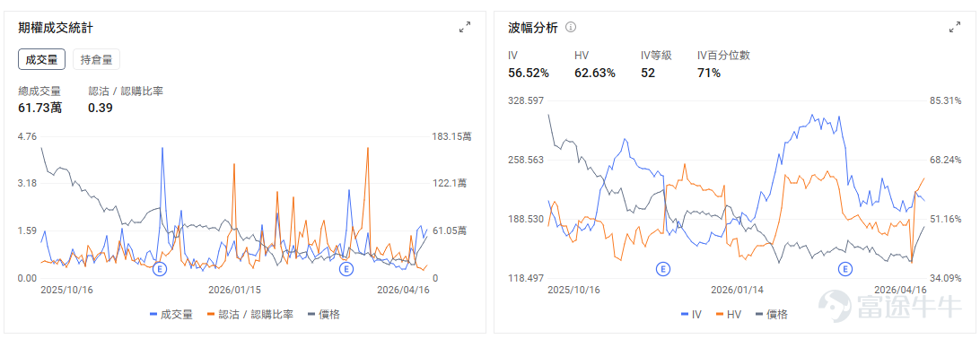Toggle the 成交量 legend series
Image resolution: width=980 pixels, height=339 pixels.
point(172,314)
